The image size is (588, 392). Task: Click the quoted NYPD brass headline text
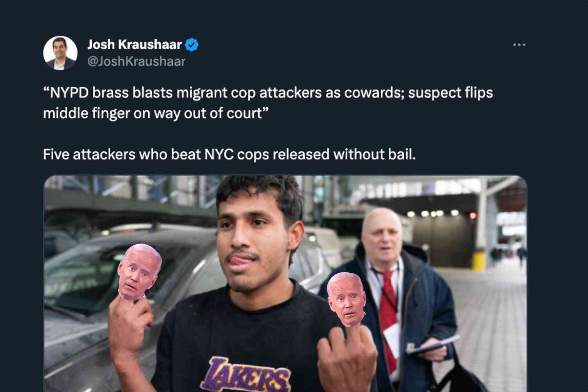[268, 103]
